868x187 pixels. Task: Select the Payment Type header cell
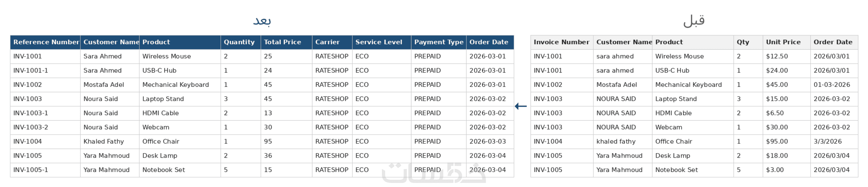pyautogui.click(x=439, y=42)
